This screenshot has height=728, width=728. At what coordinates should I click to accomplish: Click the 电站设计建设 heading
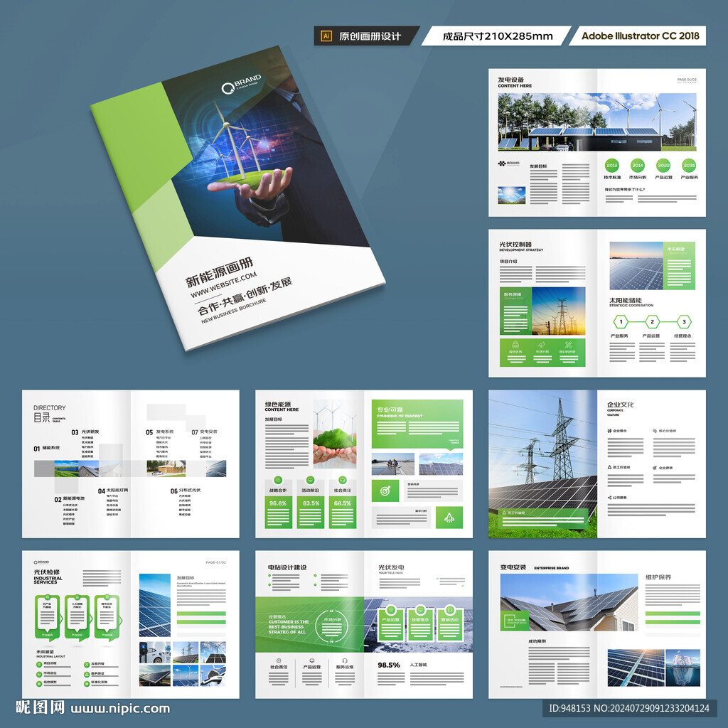[287, 567]
